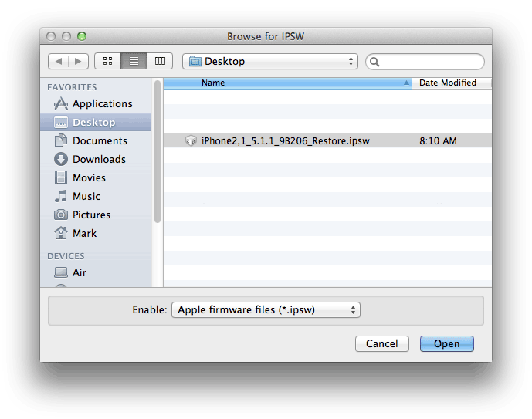Open Music folder in sidebar
The image size is (532, 419).
(x=86, y=196)
